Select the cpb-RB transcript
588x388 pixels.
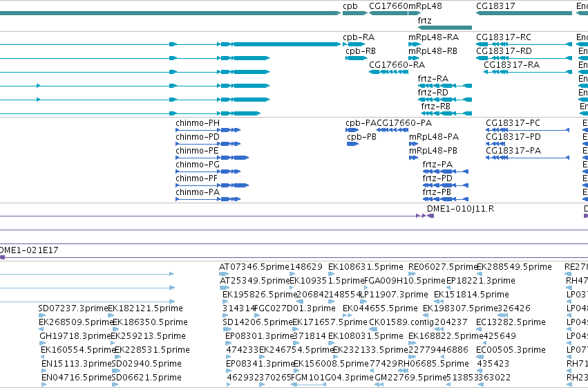click(x=357, y=58)
